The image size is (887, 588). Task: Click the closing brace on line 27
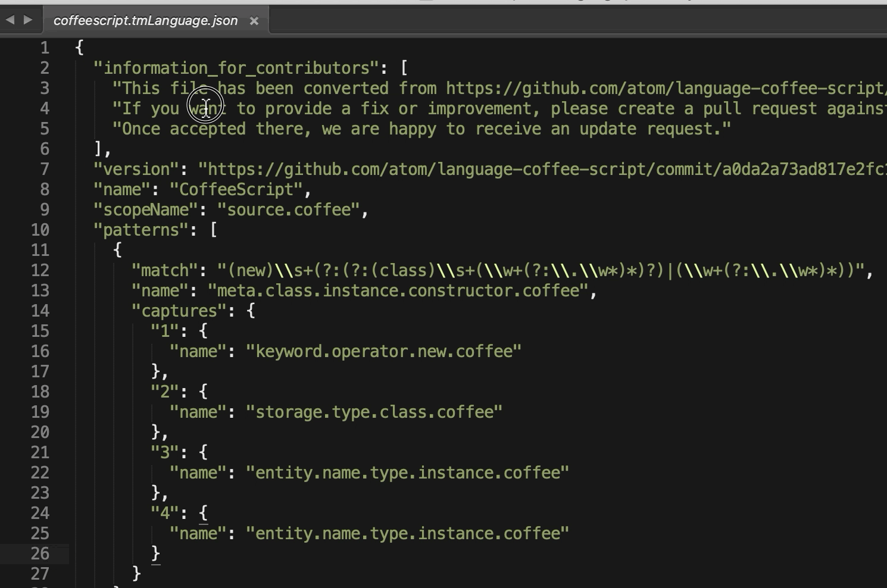(136, 574)
